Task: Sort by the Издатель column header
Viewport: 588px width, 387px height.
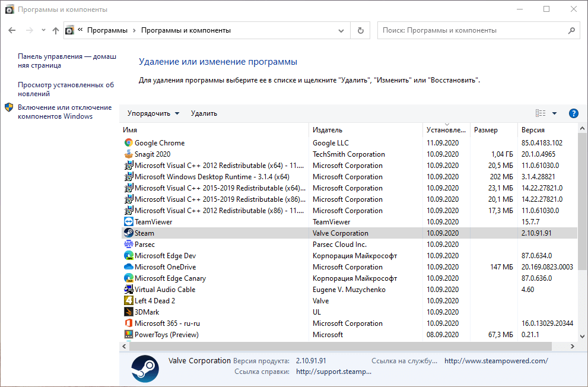Action: (x=365, y=130)
